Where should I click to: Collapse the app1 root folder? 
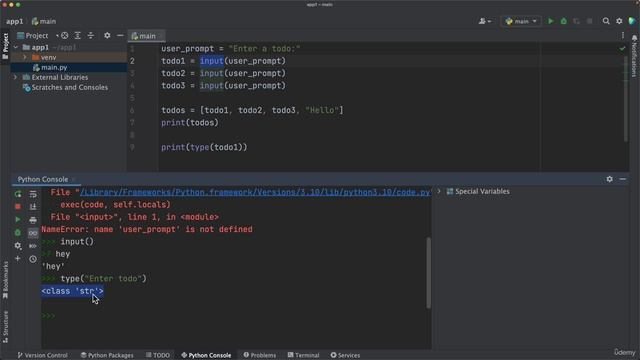(16, 47)
